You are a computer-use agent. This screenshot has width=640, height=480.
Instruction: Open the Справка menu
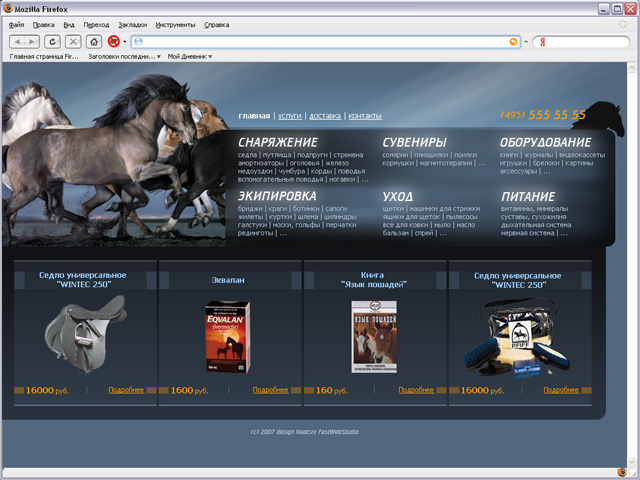[x=217, y=25]
